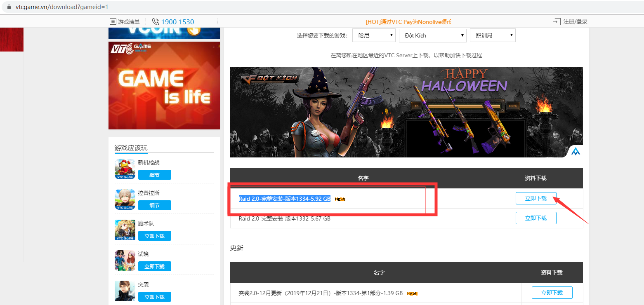Click 拉普拉斯 game title text

tap(149, 193)
